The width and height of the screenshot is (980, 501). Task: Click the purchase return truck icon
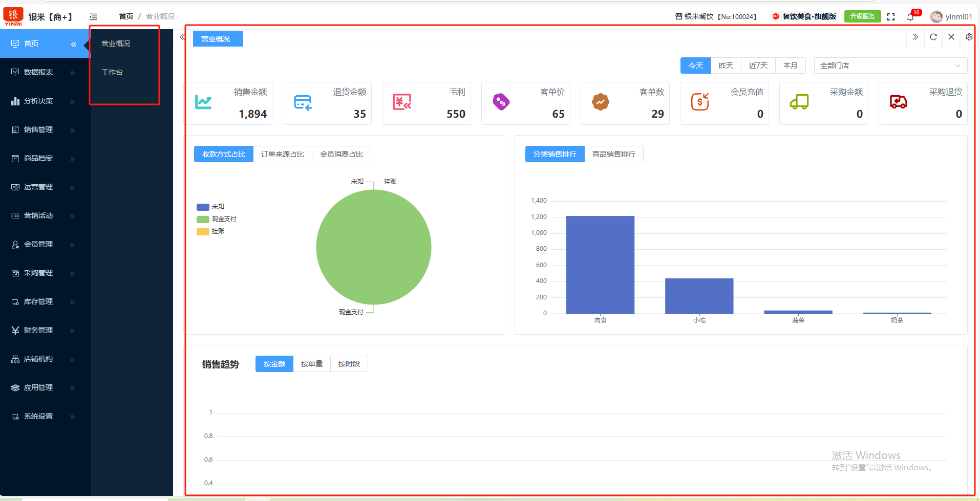pos(898,102)
